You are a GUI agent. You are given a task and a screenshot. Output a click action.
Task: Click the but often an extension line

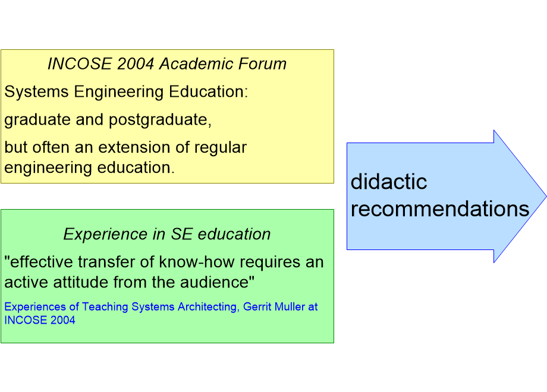125,147
